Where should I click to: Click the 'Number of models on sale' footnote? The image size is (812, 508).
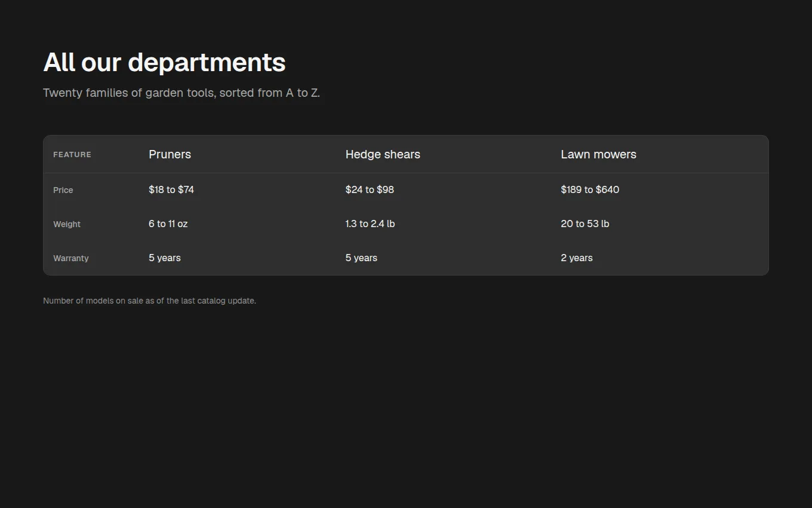coord(149,301)
